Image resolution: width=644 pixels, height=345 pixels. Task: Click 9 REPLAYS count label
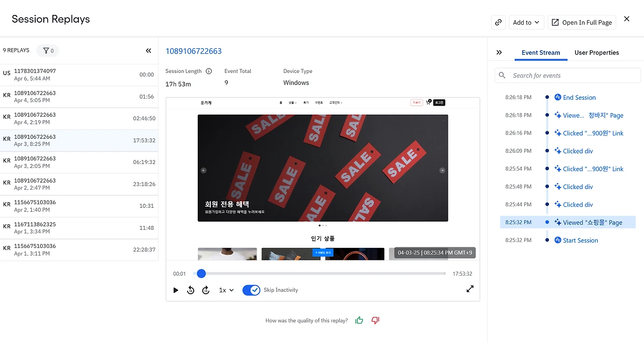tap(16, 50)
